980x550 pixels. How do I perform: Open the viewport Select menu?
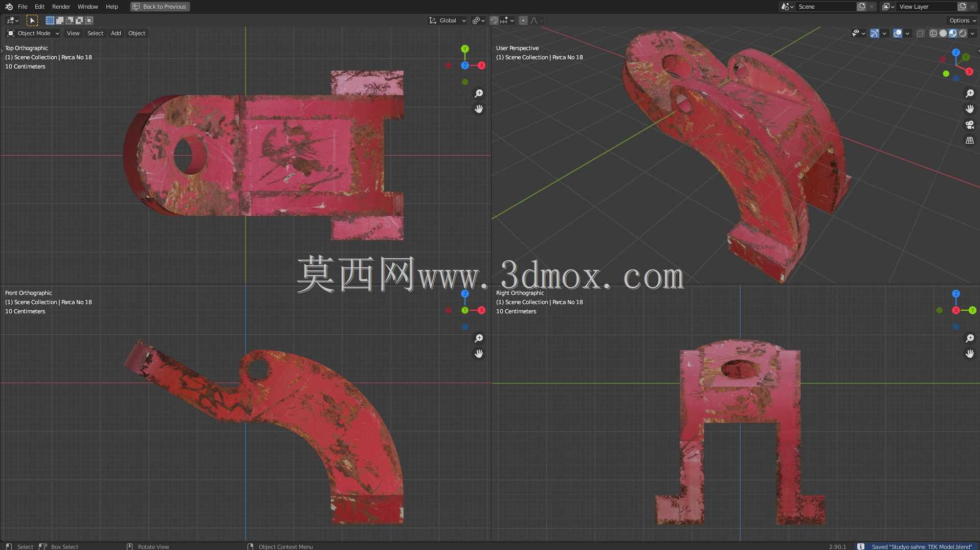[x=95, y=33]
